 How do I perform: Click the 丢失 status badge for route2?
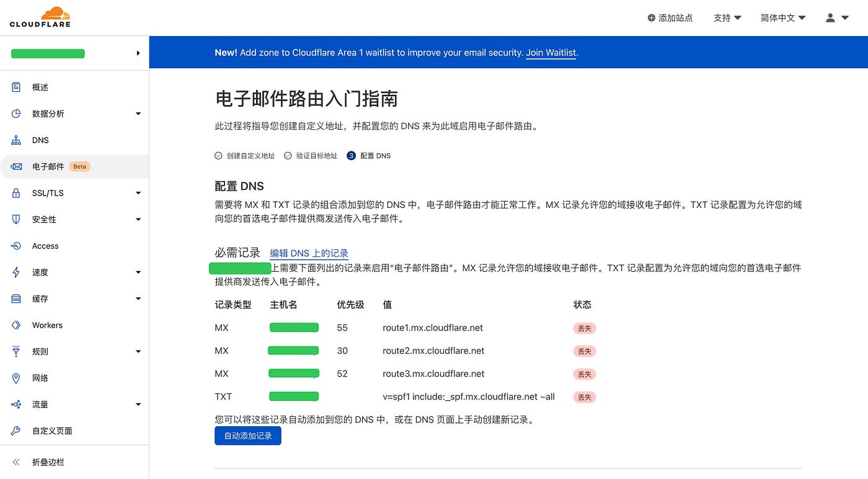click(584, 351)
